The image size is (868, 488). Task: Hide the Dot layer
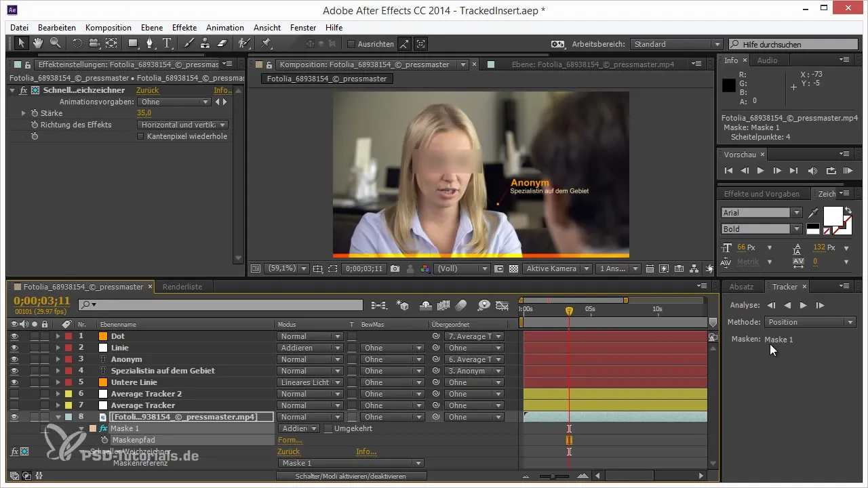point(14,336)
